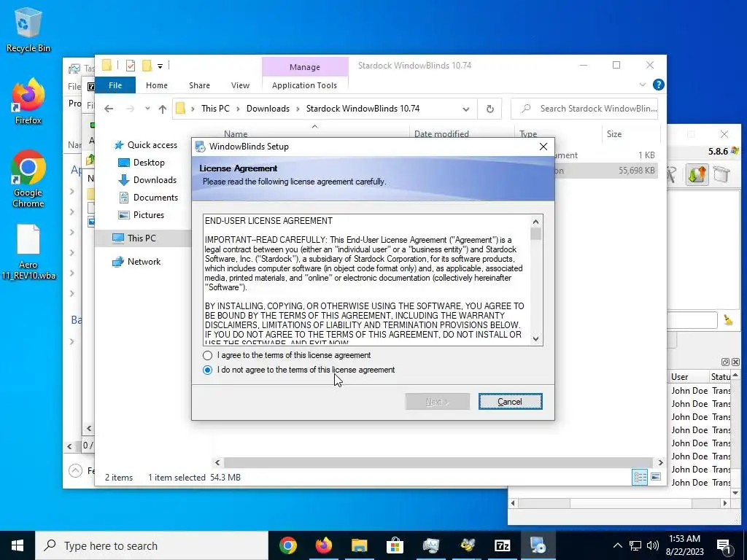Switch to 7-Zip via the taskbar icon
This screenshot has width=747, height=560.
click(503, 545)
